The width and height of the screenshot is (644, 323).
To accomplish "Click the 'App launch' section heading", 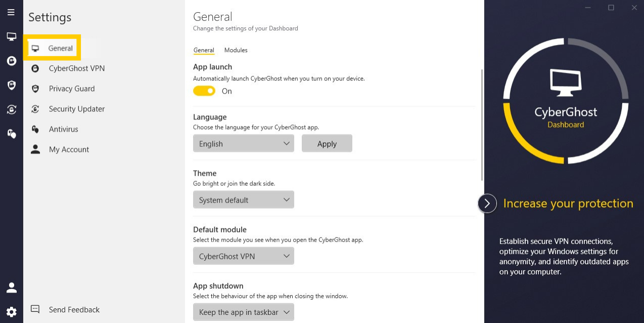I will (212, 67).
